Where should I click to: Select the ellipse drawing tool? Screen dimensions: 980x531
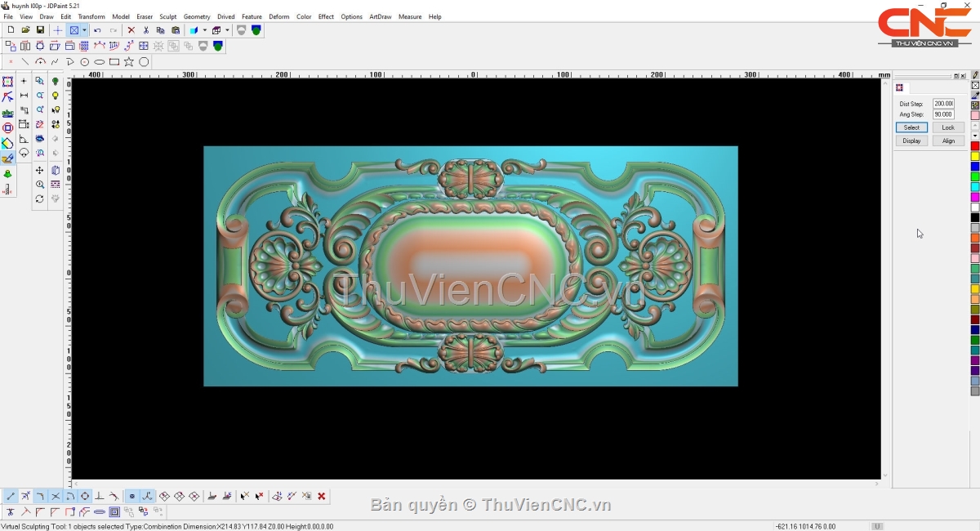(x=100, y=62)
